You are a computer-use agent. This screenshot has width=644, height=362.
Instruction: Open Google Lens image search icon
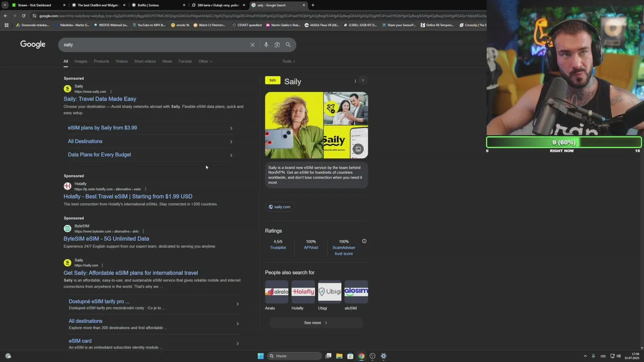click(277, 45)
